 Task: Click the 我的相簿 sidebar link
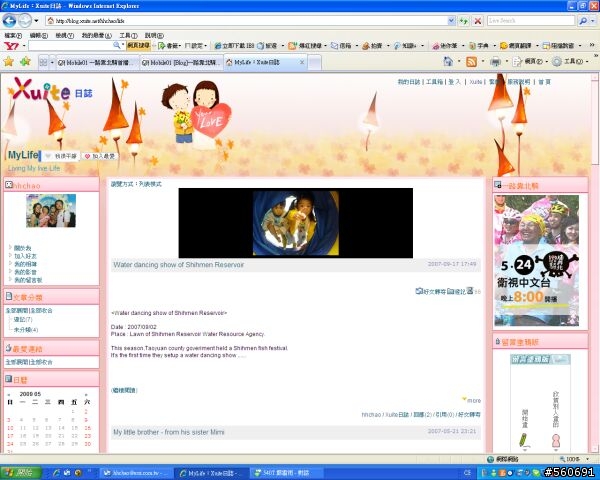click(x=26, y=264)
